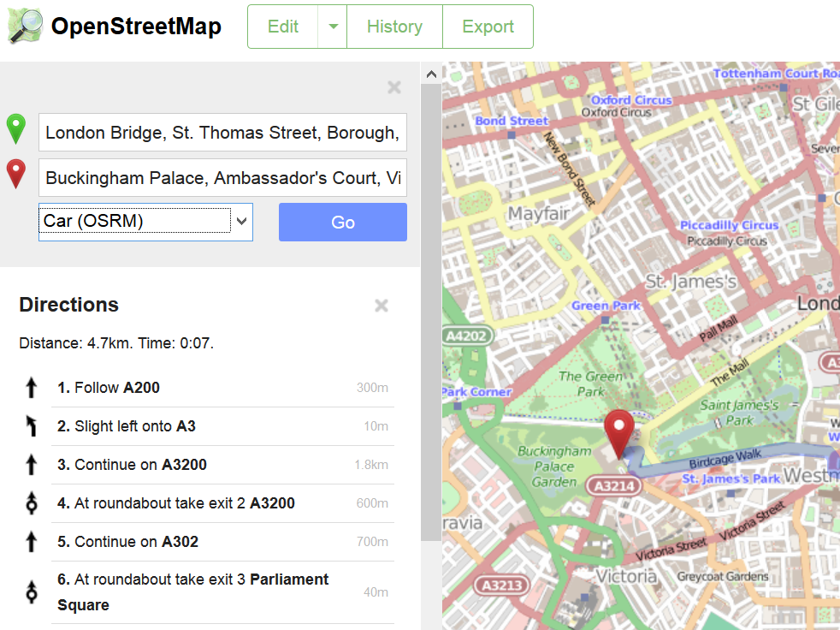Click the Directions heading

coord(69,305)
